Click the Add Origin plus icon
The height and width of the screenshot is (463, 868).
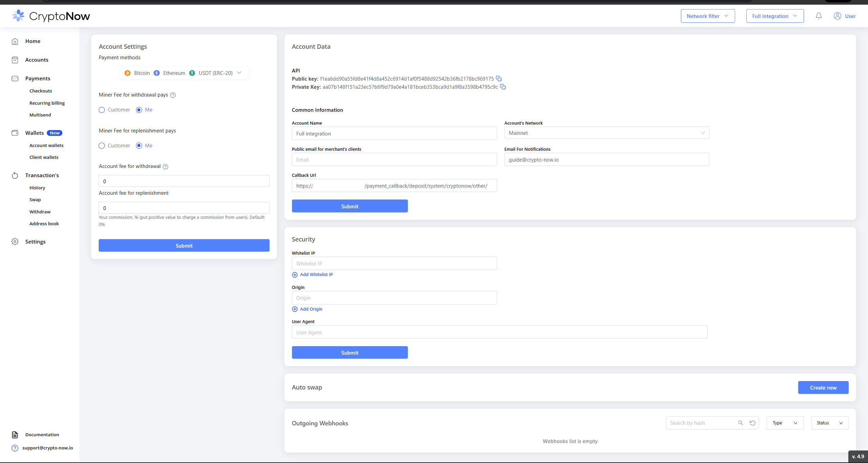point(295,309)
